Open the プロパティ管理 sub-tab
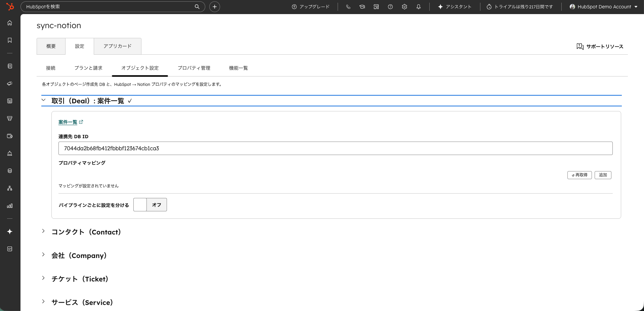 (194, 68)
